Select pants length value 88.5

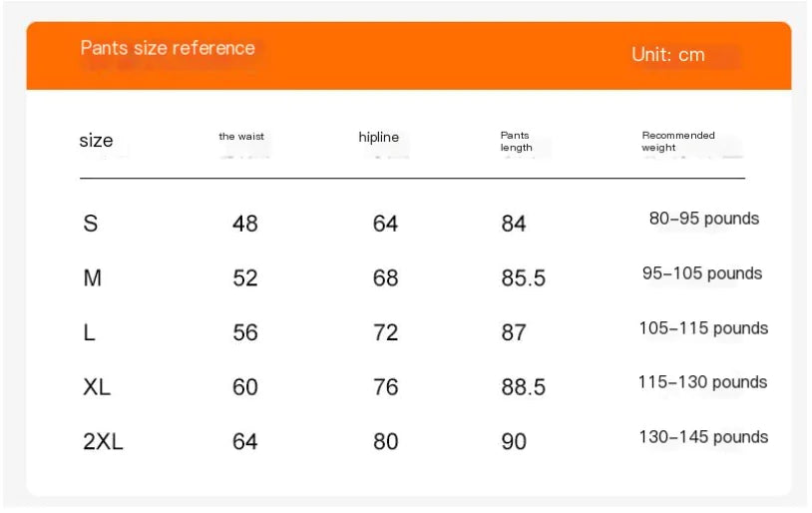pyautogui.click(x=524, y=387)
